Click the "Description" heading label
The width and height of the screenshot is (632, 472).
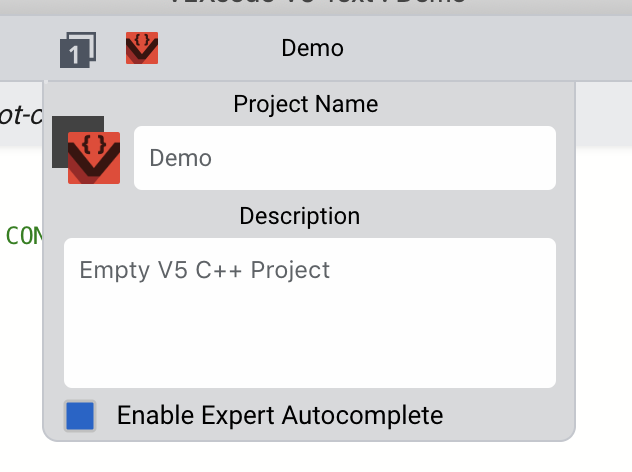tap(299, 216)
